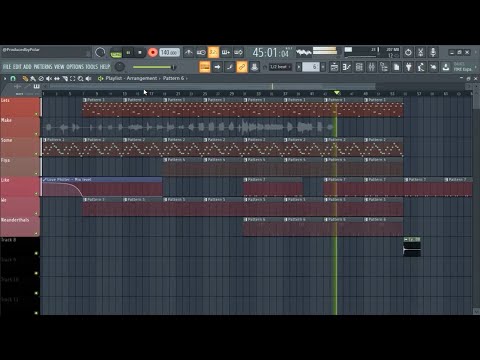Click the pattern number 6 field
The height and width of the screenshot is (360, 480).
[x=311, y=67]
